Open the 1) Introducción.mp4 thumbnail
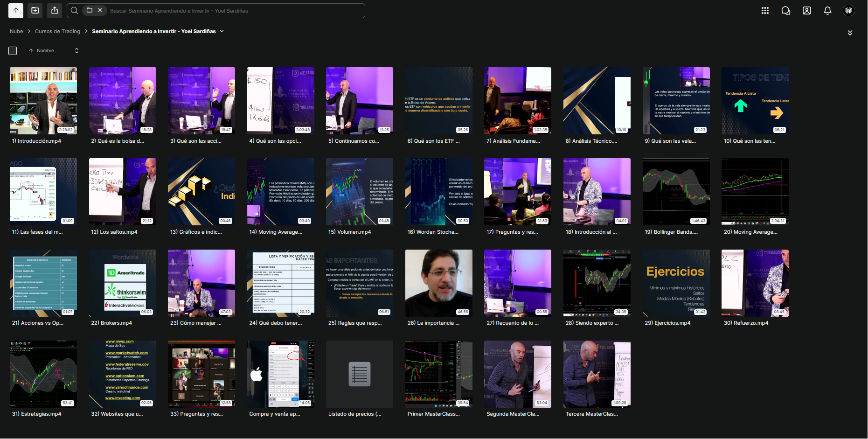This screenshot has width=868, height=439. [43, 101]
